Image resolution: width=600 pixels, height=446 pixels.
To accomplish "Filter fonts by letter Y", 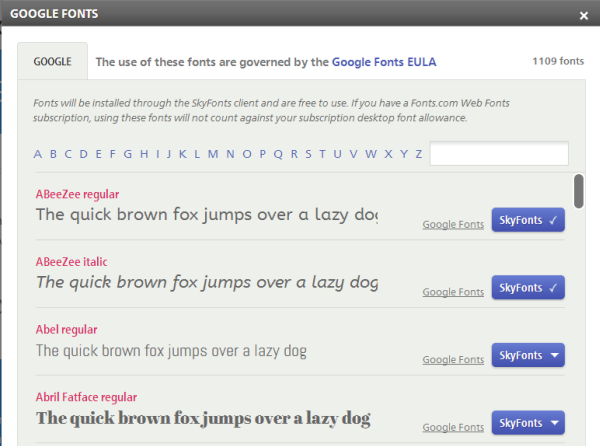I will [x=404, y=154].
